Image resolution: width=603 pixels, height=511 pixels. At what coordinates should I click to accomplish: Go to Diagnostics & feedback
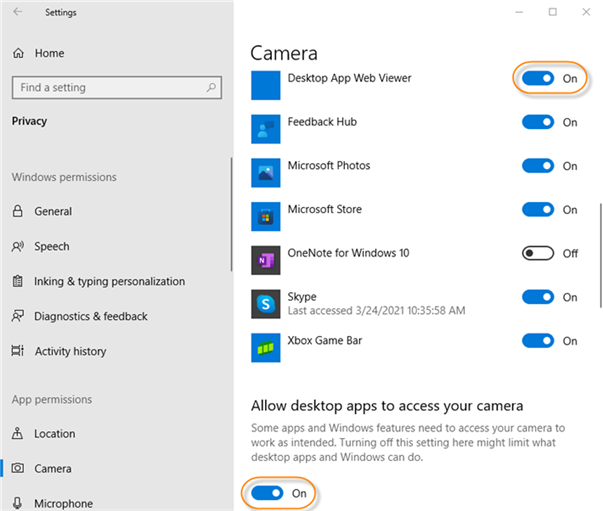click(x=91, y=316)
